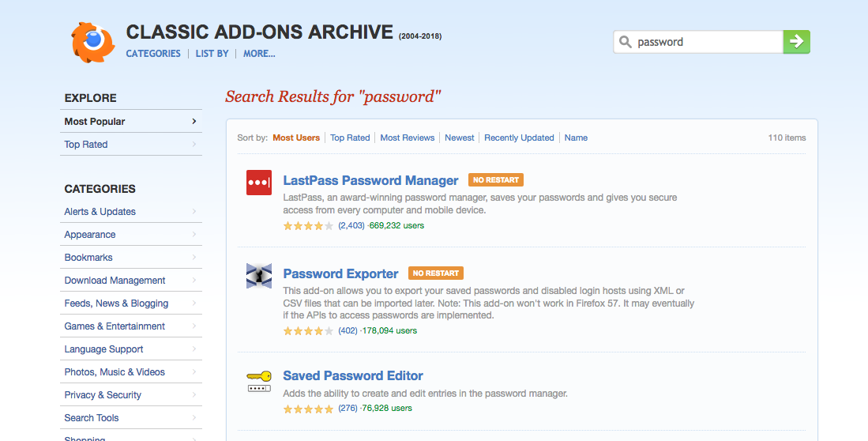The image size is (868, 441).
Task: Open the Saved Password Editor (276) reviews link
Action: click(x=348, y=409)
